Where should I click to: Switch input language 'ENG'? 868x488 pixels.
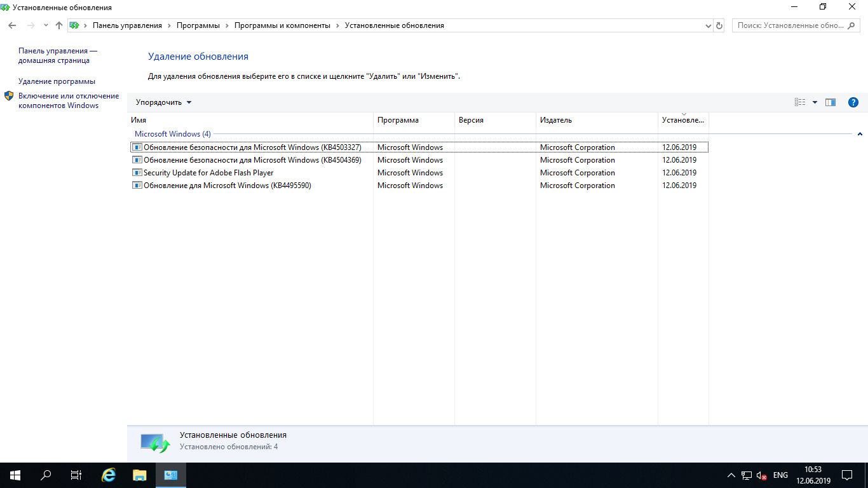[x=781, y=475]
